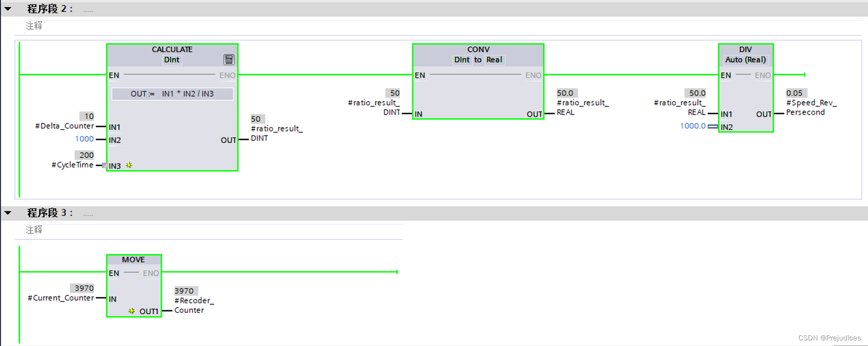Click the monitored value 10 above #Delta_Counter
The image size is (868, 346).
coord(87,116)
